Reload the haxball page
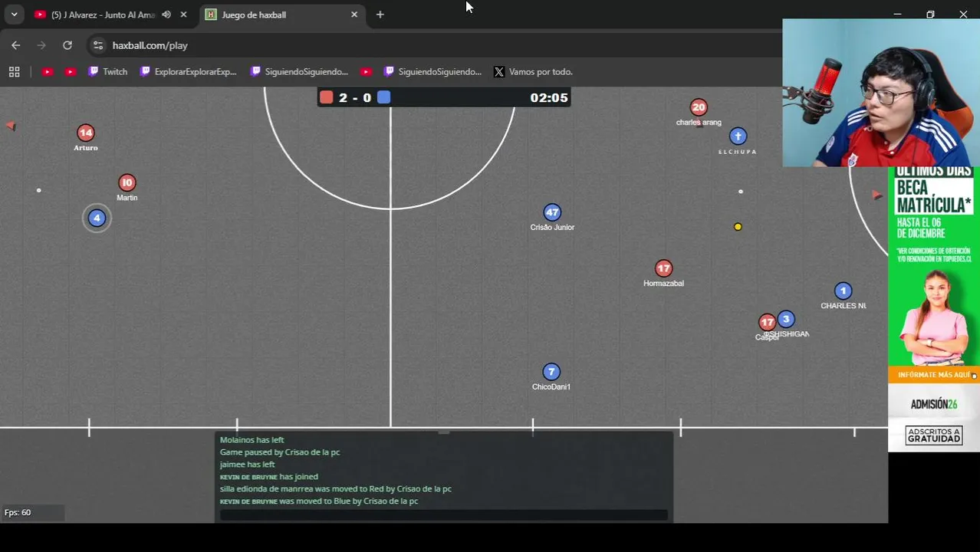 pos(67,45)
